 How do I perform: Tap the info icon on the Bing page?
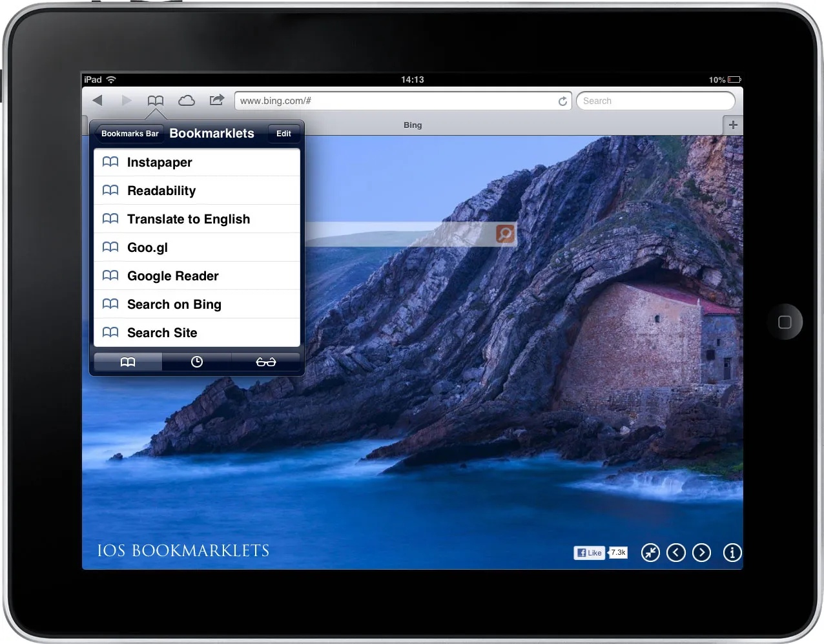[x=732, y=552]
